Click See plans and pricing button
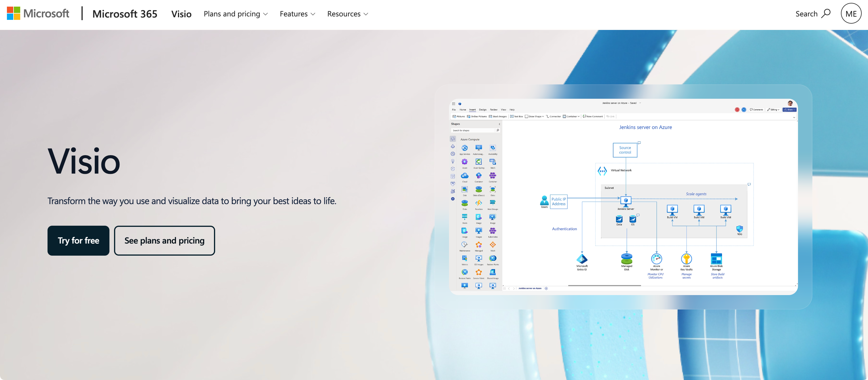Screen dimensions: 868x380 pos(164,241)
